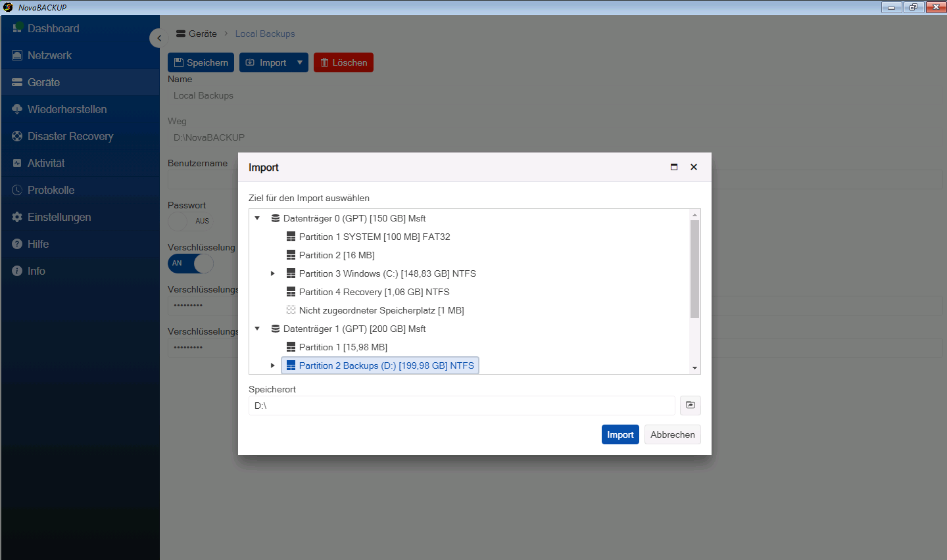Open Disaster Recovery section

click(80, 136)
